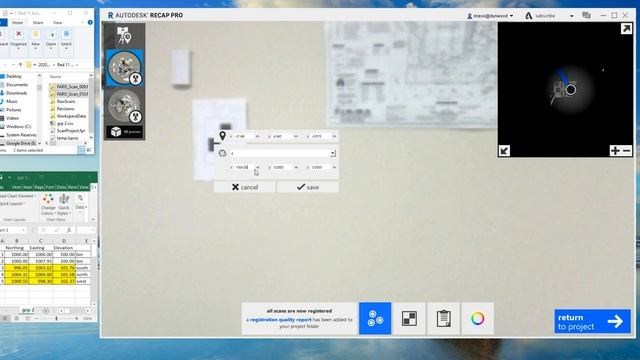This screenshot has height=360, width=640.
Task: Toggle checkbox for RawScans folder
Action: coord(52,101)
